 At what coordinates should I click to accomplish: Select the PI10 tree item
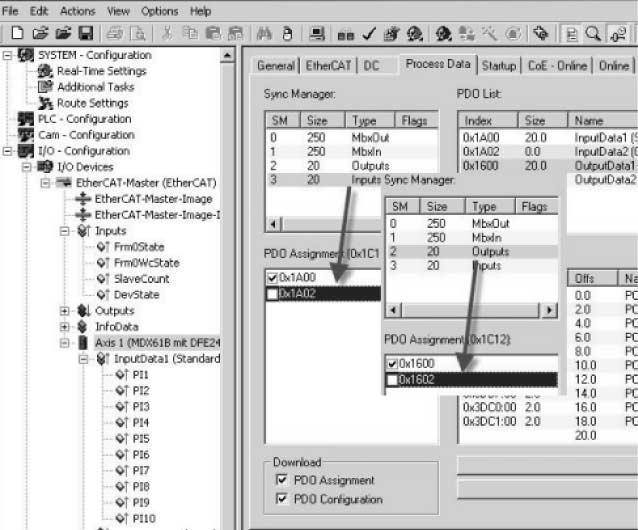(144, 519)
